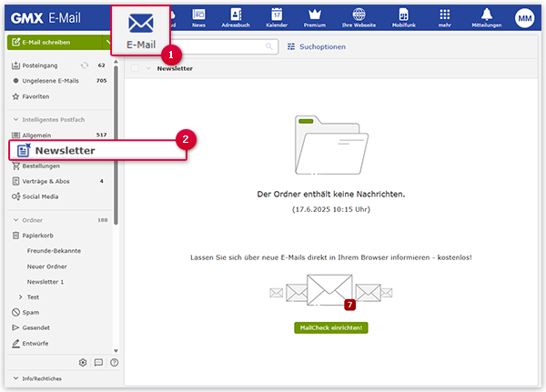Viewport: 546px width, 392px height.
Task: Click into the mail search field
Action: click(x=223, y=46)
